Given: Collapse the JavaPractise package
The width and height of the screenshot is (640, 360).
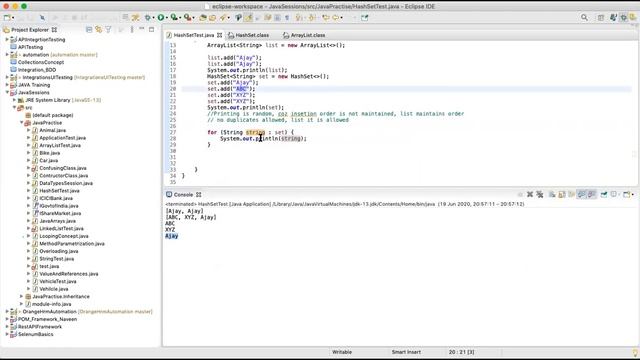Looking at the screenshot, I should (22, 123).
